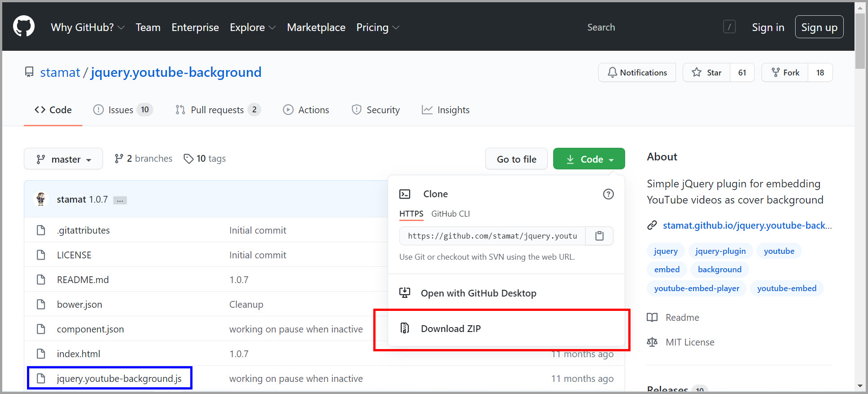868x394 pixels.
Task: Copy the clone URL with clipboard icon
Action: [x=600, y=236]
